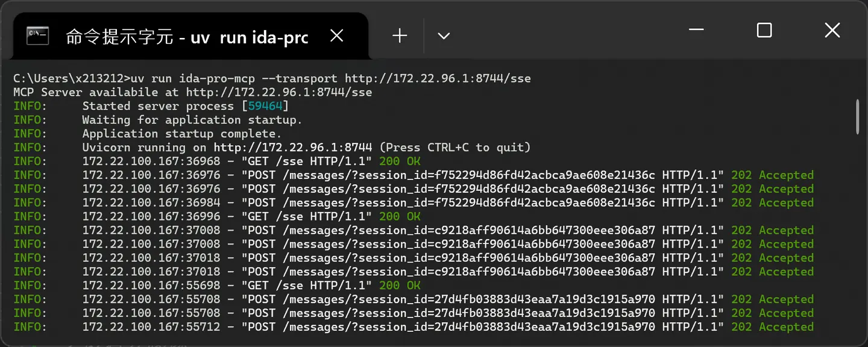Click the scrollbar track below the thumb
868x347 pixels.
coord(858,235)
